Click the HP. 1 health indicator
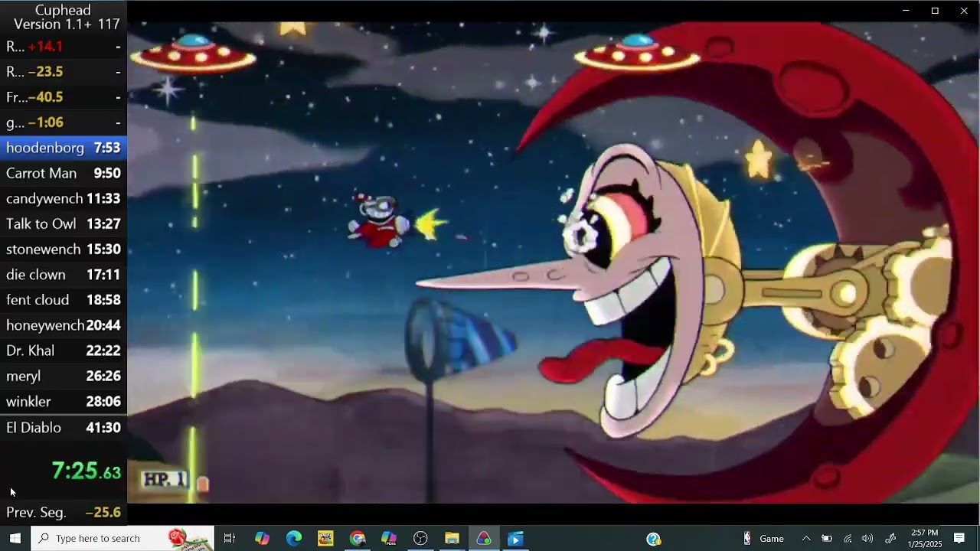The image size is (980, 551). [165, 480]
